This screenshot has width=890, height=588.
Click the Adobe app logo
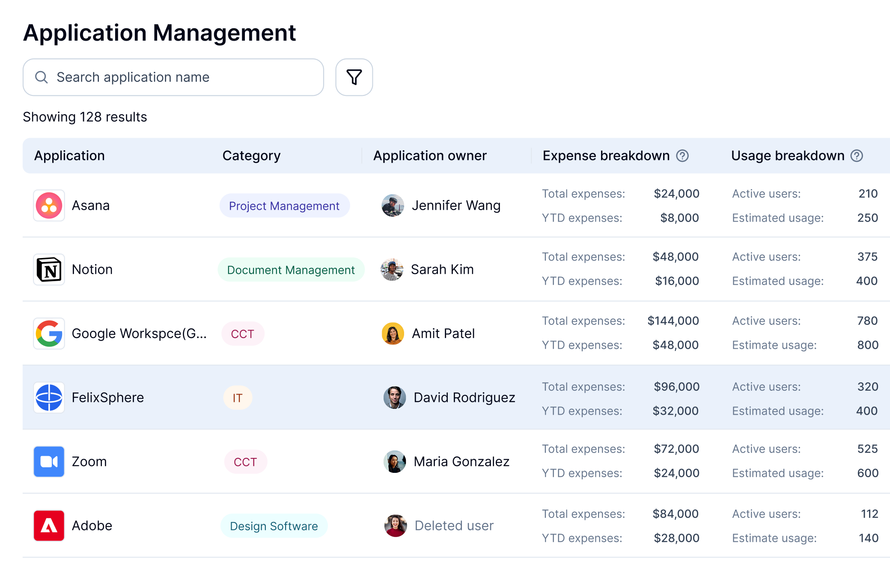pyautogui.click(x=49, y=526)
